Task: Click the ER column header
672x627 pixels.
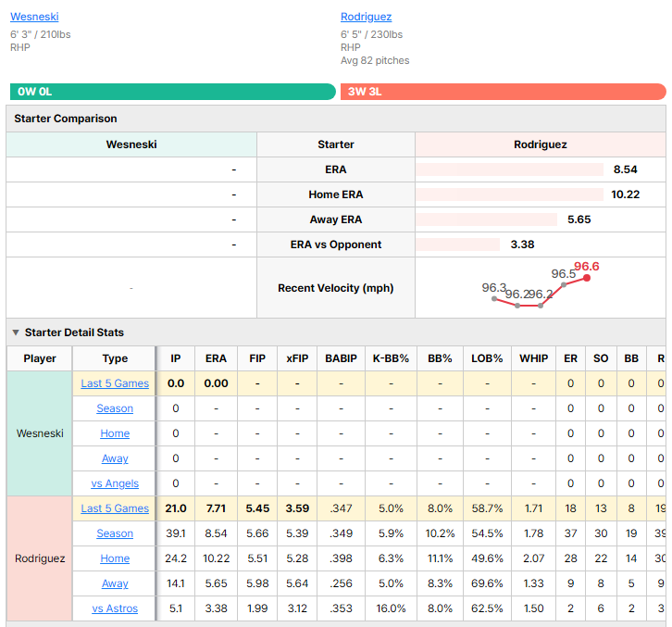Action: (570, 358)
